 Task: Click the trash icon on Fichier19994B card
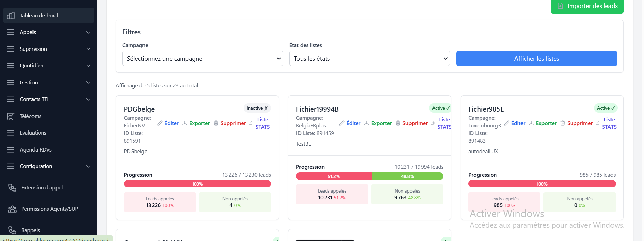(x=398, y=123)
